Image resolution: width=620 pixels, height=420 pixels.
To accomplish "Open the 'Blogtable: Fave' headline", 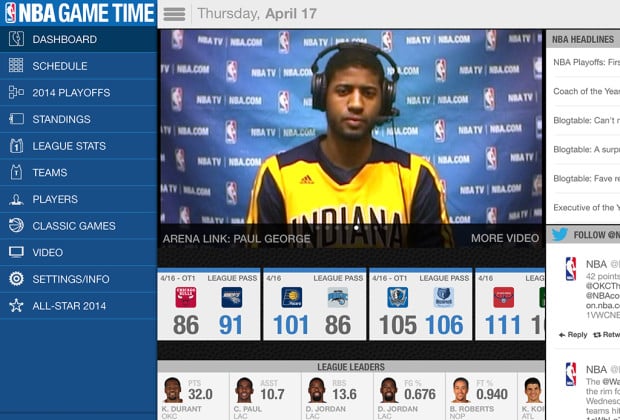I will 587,178.
